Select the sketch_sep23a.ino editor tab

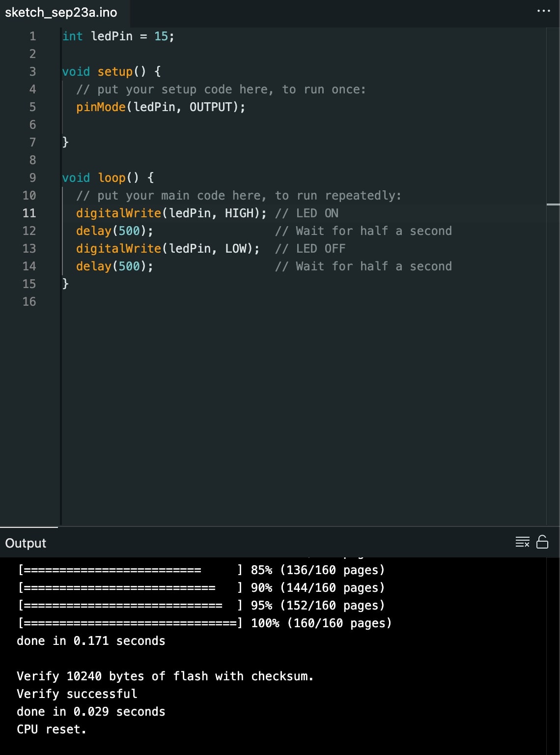61,12
